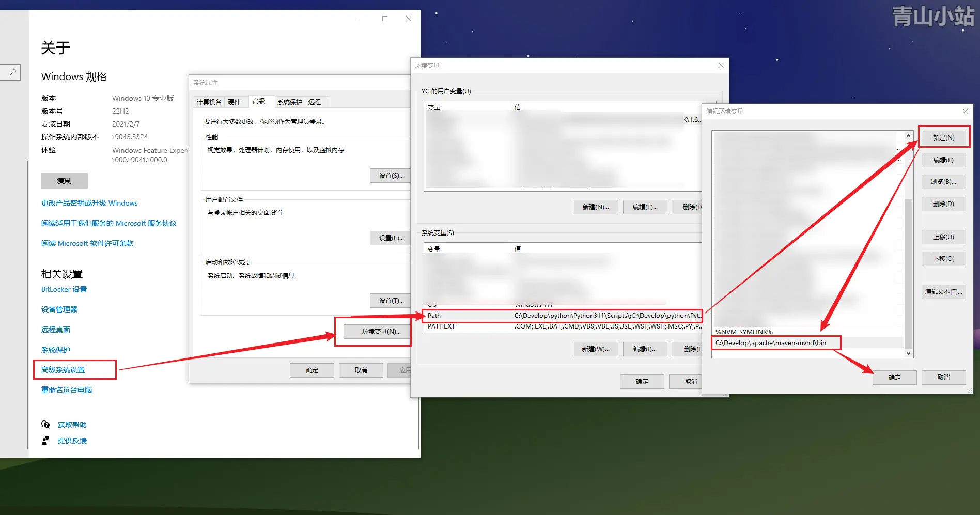
Task: Click the path list scrollbar thumb
Action: click(908, 273)
